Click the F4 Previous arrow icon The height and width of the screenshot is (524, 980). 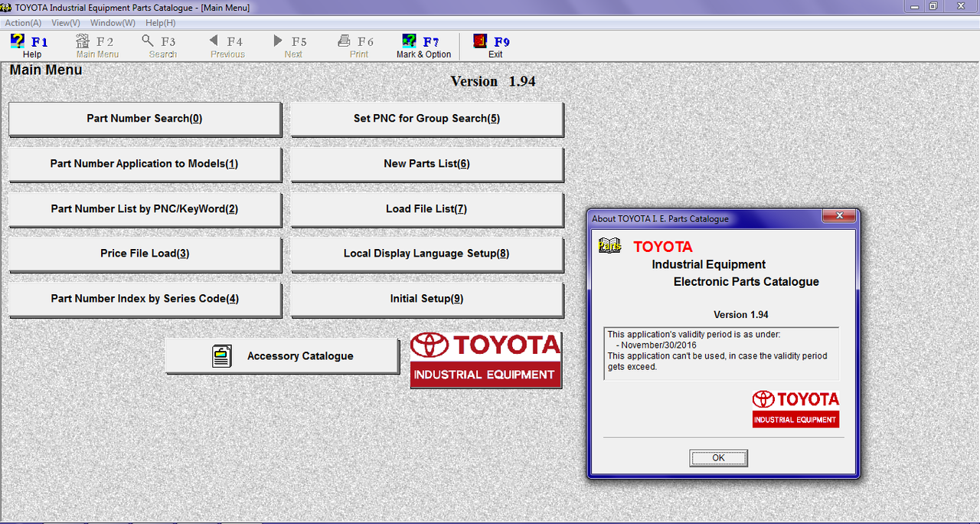[x=214, y=41]
